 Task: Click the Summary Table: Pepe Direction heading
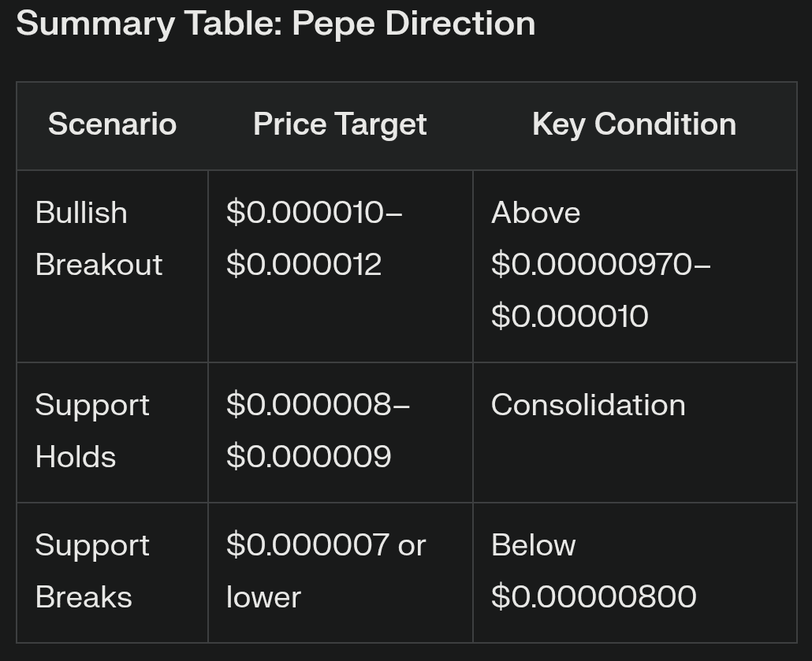[x=275, y=24]
